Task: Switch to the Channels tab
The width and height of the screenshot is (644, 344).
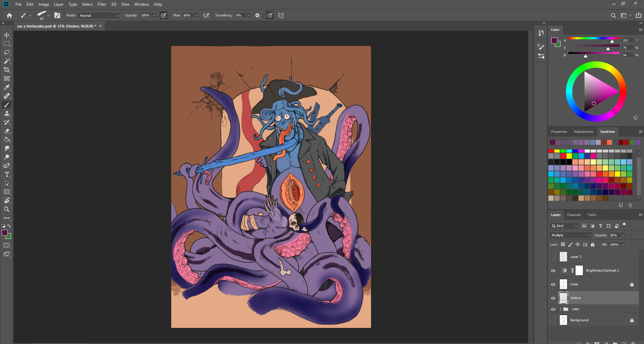Action: tap(574, 215)
